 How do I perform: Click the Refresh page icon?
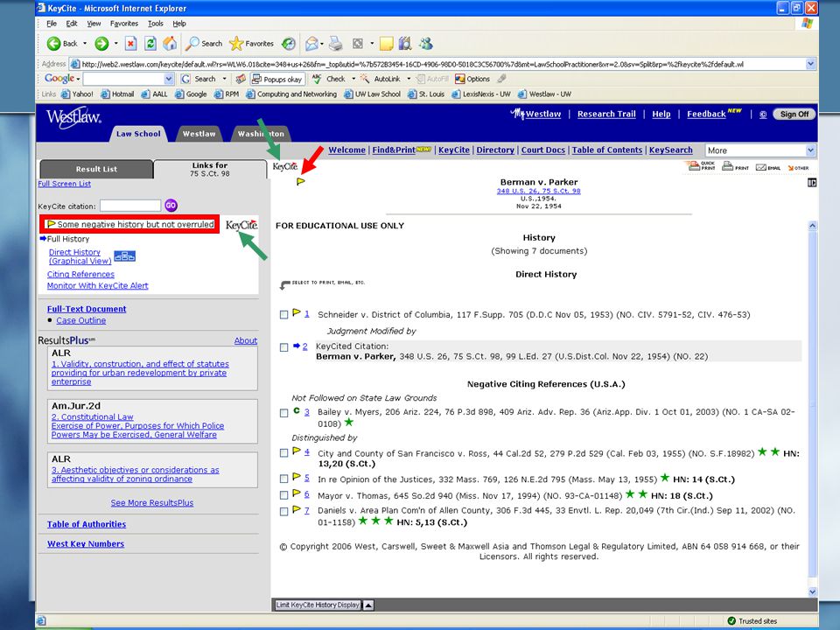tap(150, 44)
